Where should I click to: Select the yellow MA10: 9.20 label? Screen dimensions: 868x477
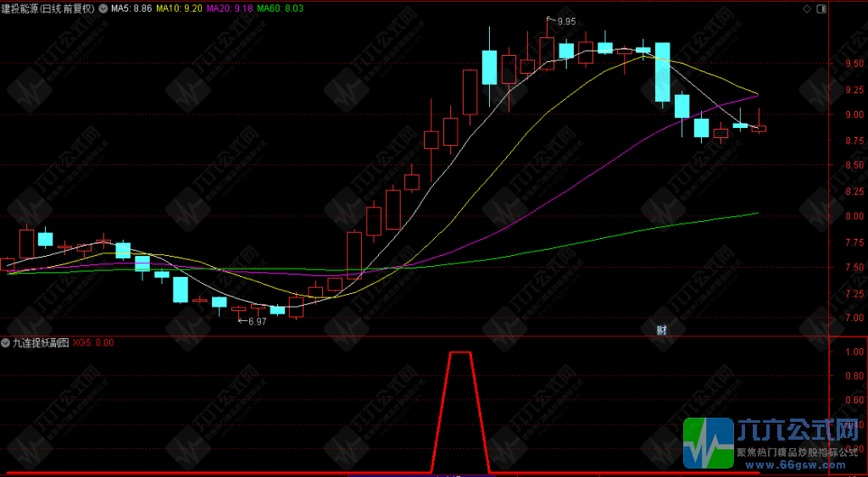click(x=178, y=8)
